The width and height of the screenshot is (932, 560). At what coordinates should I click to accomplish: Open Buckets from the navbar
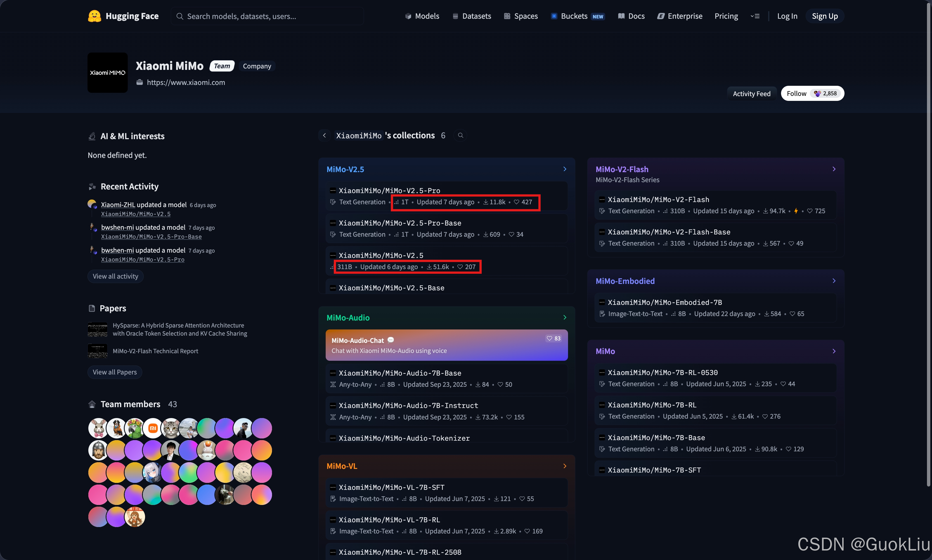(x=578, y=16)
